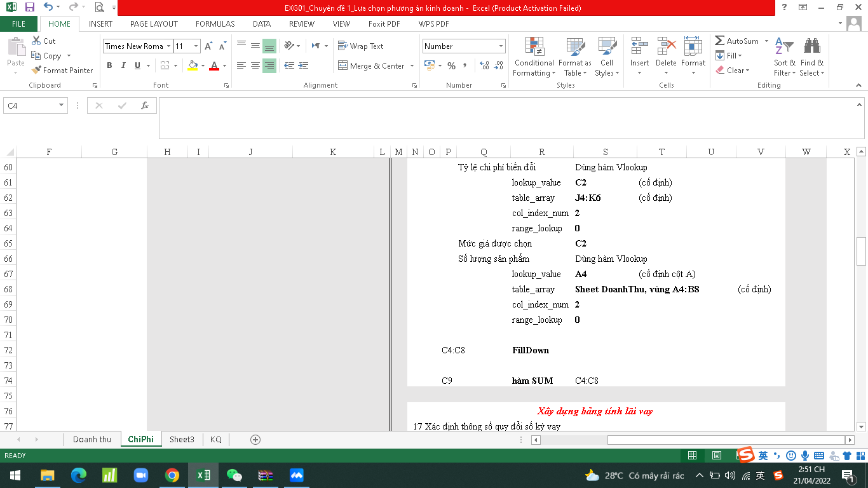This screenshot has width=868, height=488.
Task: Switch to the FORMULAS ribbon tab
Action: tap(215, 24)
